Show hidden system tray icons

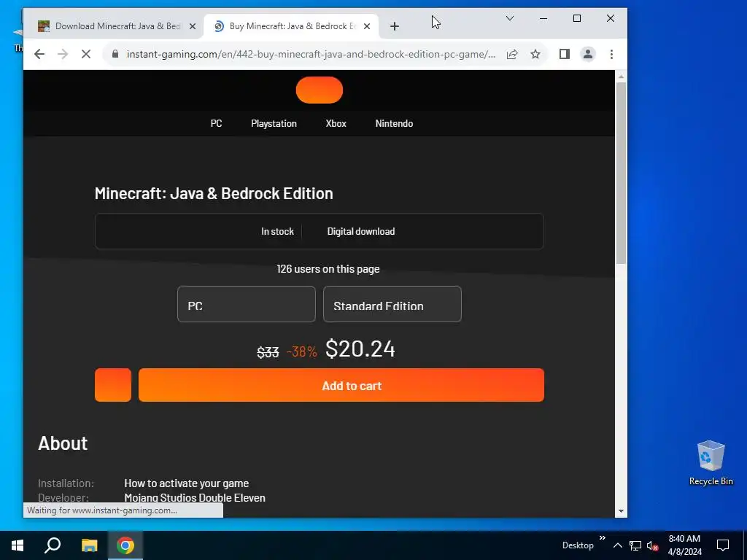617,545
